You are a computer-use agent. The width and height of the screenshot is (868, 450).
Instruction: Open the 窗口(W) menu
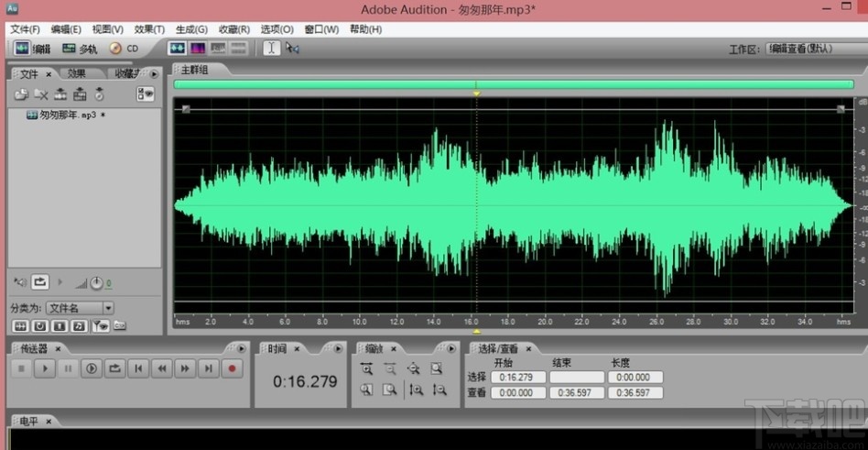[321, 29]
